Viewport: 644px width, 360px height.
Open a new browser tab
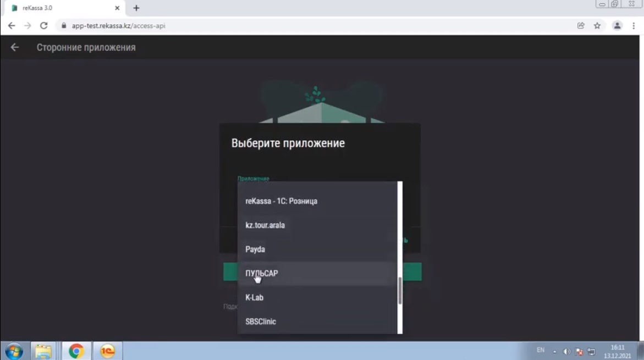tap(136, 8)
